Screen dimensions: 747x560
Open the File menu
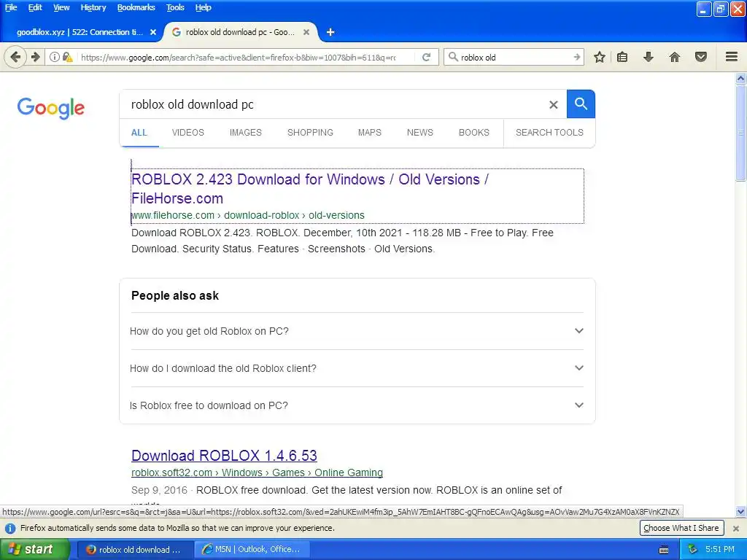coord(11,7)
